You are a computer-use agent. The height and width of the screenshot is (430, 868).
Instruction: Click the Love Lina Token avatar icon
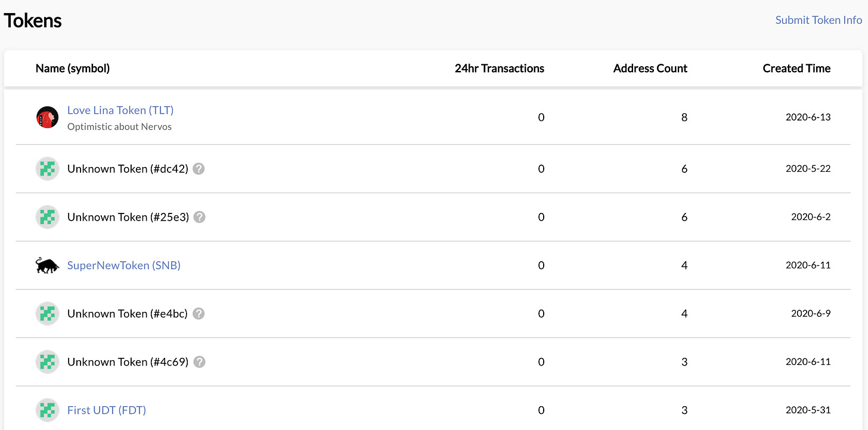[47, 117]
